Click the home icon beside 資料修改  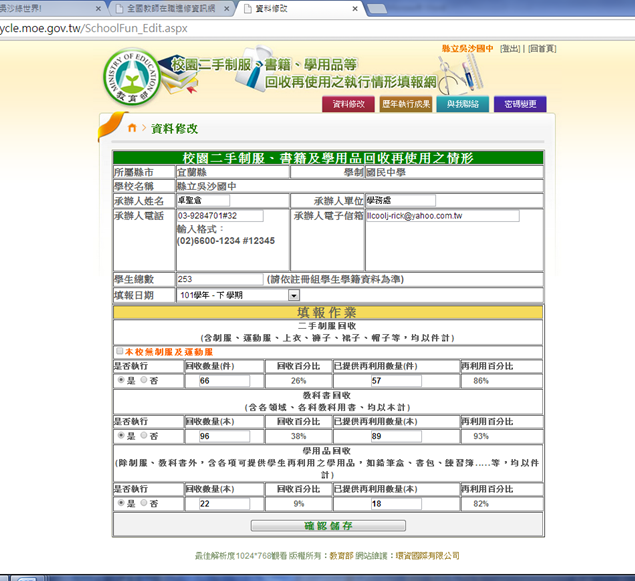[x=131, y=128]
